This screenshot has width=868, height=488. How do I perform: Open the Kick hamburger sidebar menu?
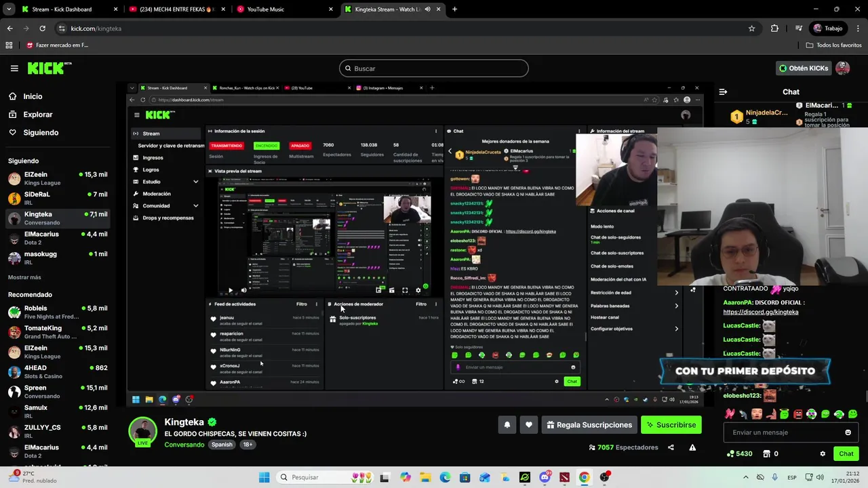[x=14, y=68]
